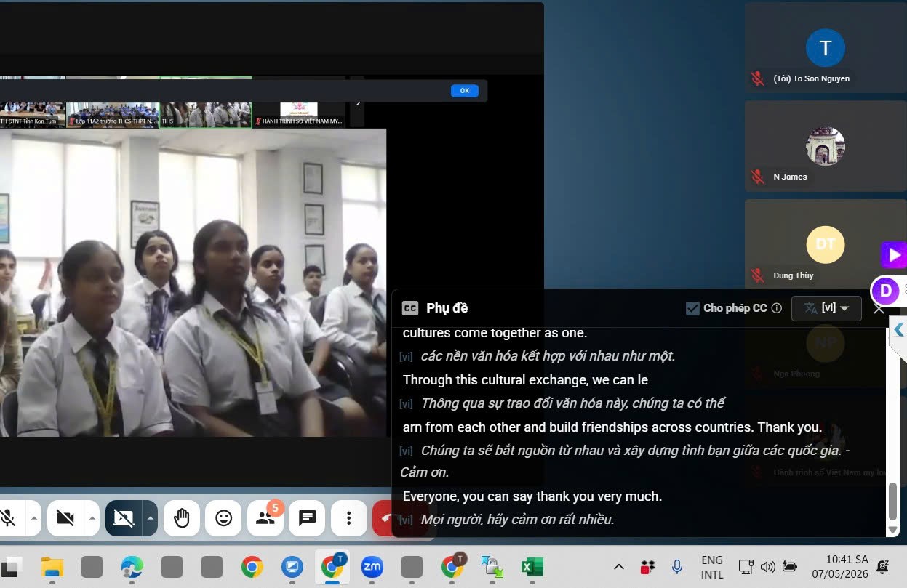Switch the ENG INTL input language

[712, 567]
